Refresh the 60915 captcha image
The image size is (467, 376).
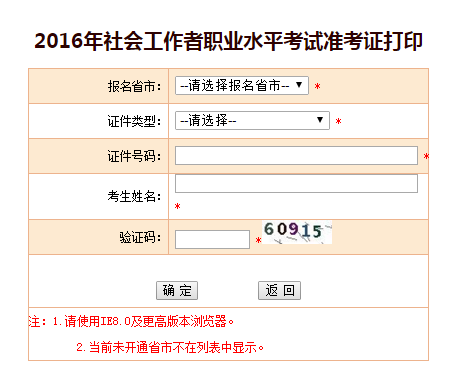297,232
